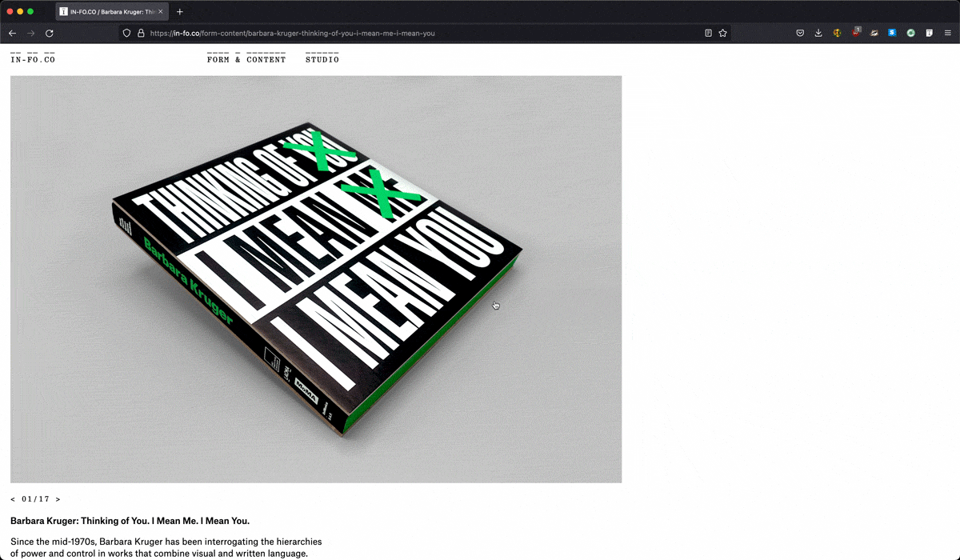The image size is (960, 560).
Task: Reload the current page
Action: click(x=50, y=34)
